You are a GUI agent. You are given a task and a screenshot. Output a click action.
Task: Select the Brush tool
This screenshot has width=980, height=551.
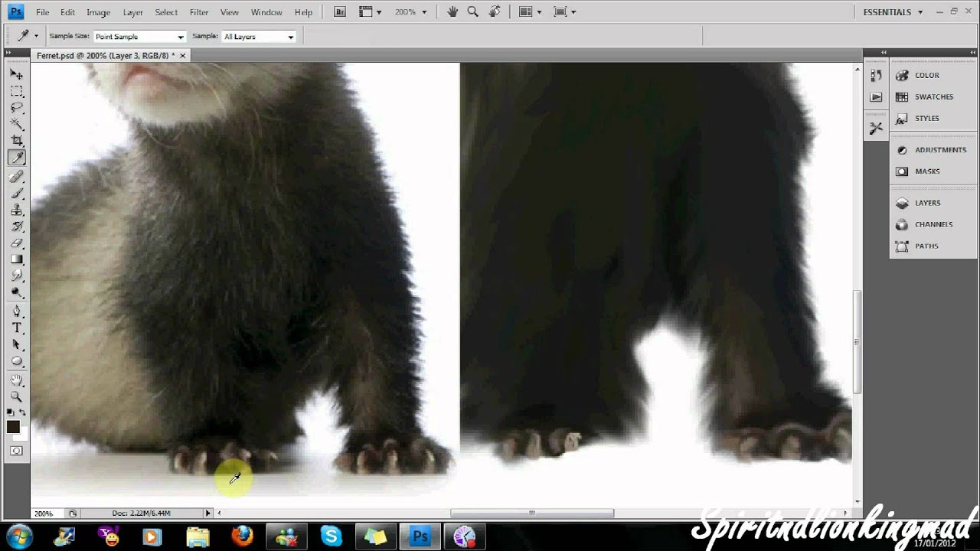[16, 194]
